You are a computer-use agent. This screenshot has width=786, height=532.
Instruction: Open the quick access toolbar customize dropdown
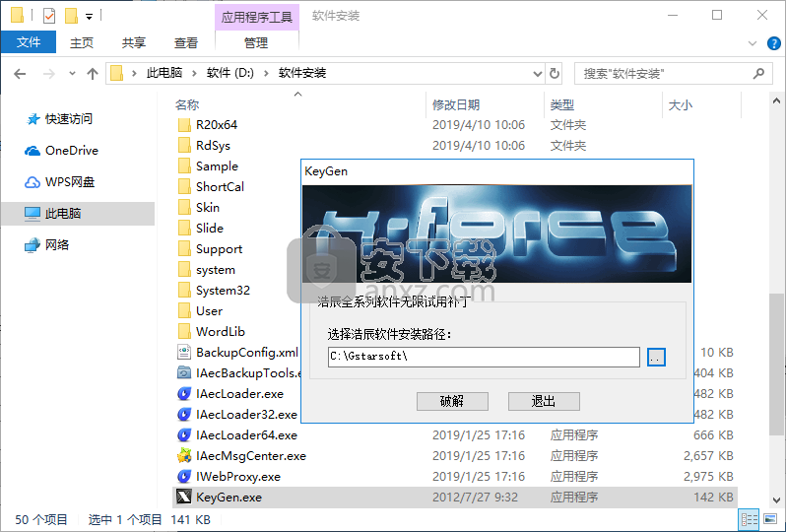(x=89, y=17)
